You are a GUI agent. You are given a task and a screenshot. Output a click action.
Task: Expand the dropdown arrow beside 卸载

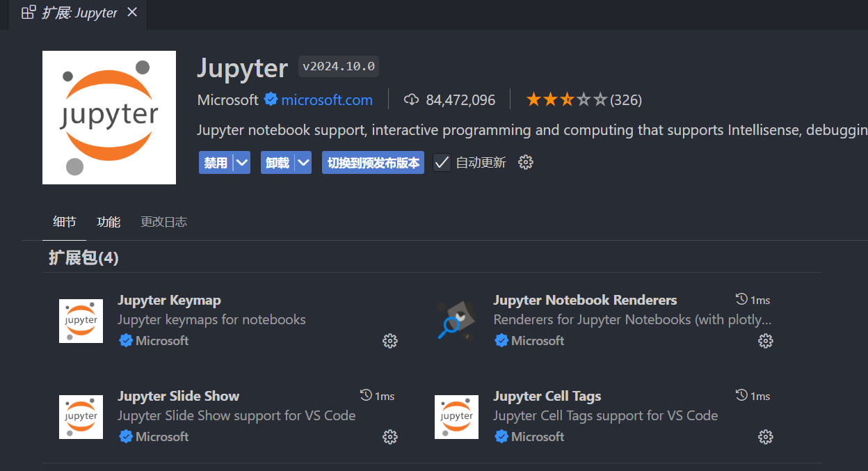point(303,162)
